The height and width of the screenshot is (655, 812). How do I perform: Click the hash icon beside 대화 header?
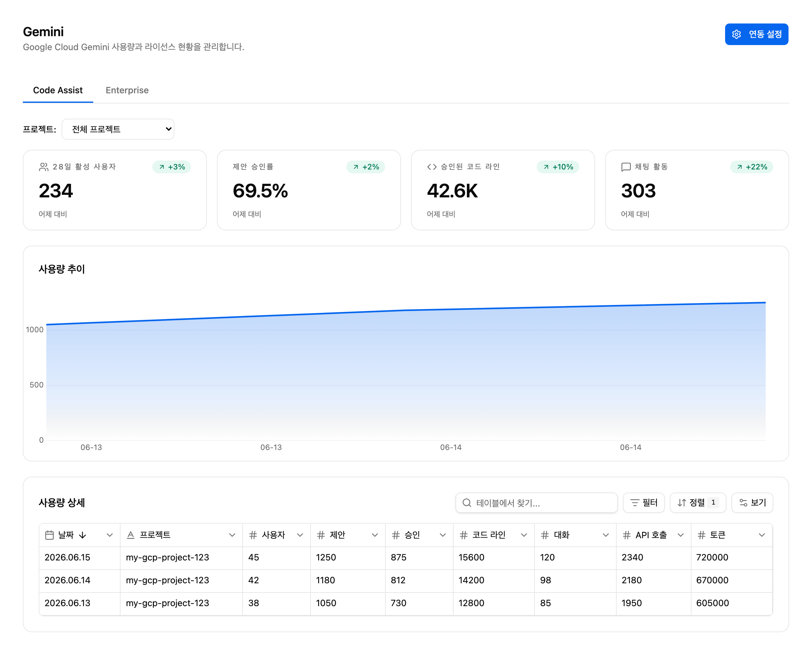545,535
